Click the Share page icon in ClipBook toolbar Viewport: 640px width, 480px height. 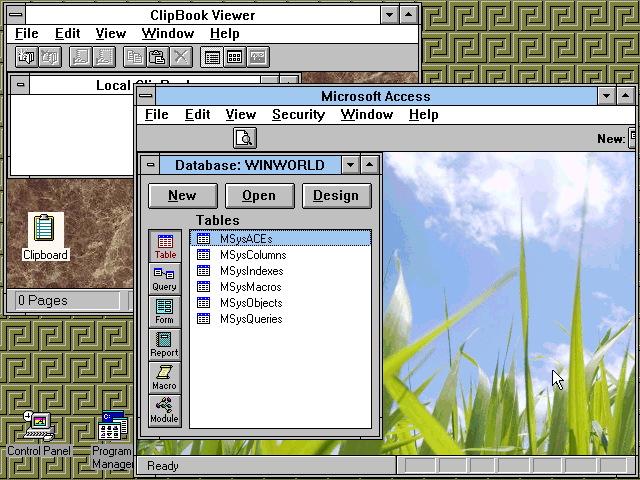tap(80, 57)
